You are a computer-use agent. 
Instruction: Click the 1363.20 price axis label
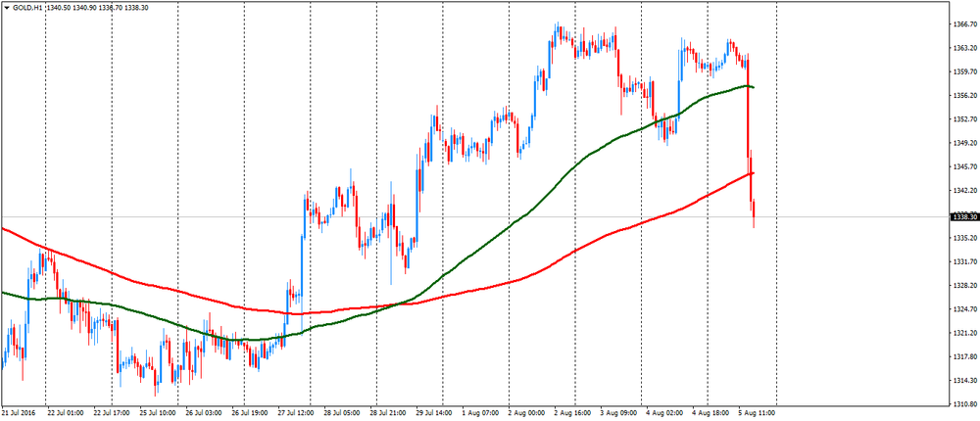click(963, 47)
